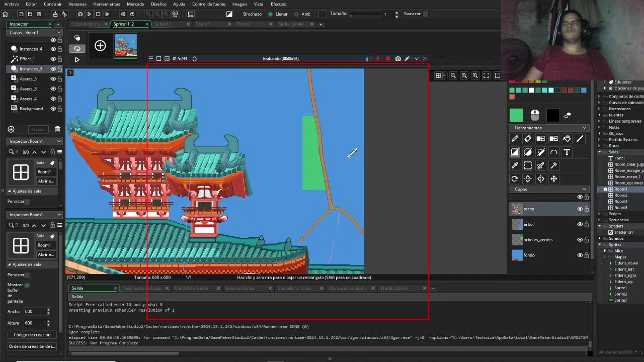Select the Polygon tool
Viewport: 644px width, 362px height.
coord(541,152)
